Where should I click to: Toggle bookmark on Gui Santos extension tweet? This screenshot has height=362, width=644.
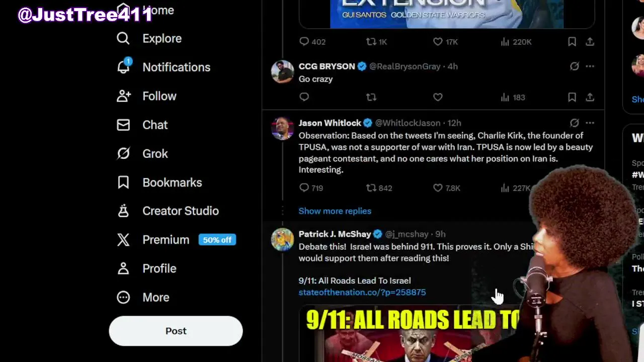click(572, 42)
